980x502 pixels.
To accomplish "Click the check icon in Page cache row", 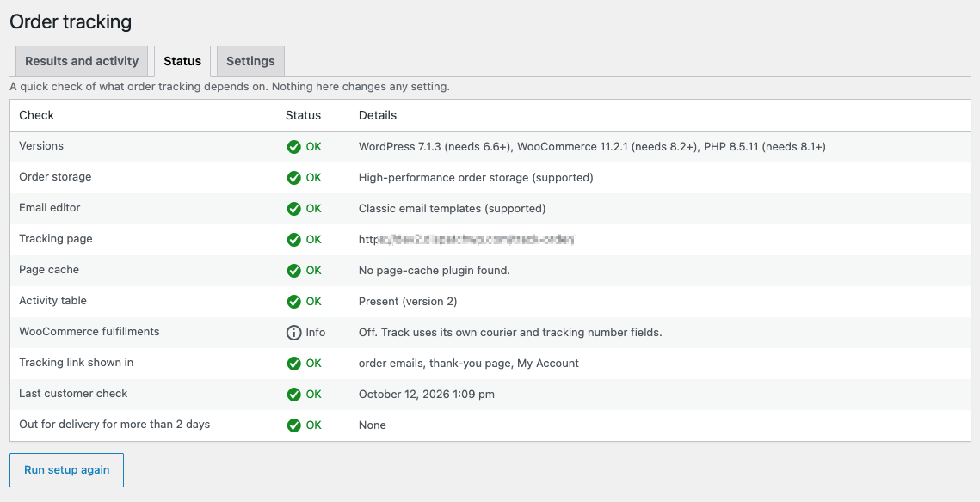I will [293, 271].
